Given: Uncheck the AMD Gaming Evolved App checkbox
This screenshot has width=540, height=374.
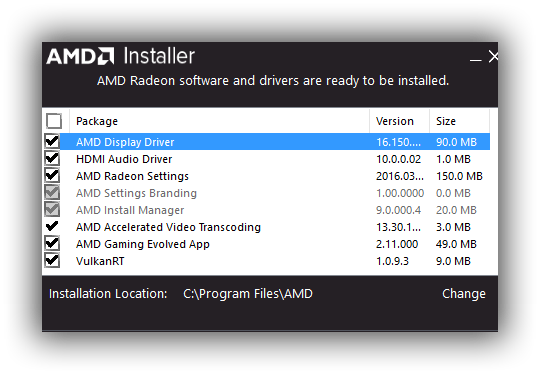Looking at the screenshot, I should 52,244.
